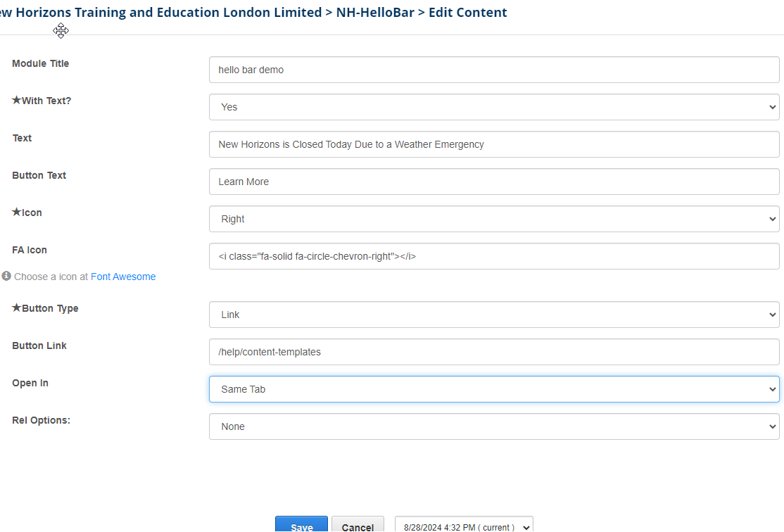Open the version date dropdown
784x532 pixels.
464,526
